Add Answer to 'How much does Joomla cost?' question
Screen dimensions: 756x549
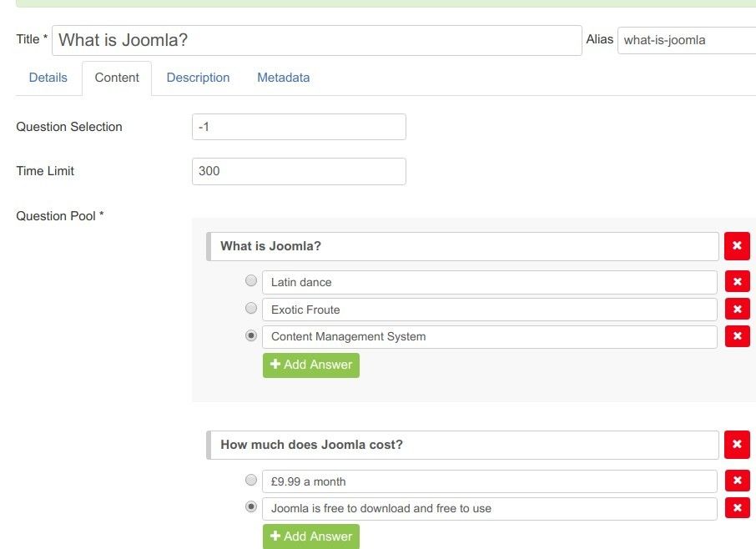click(311, 536)
